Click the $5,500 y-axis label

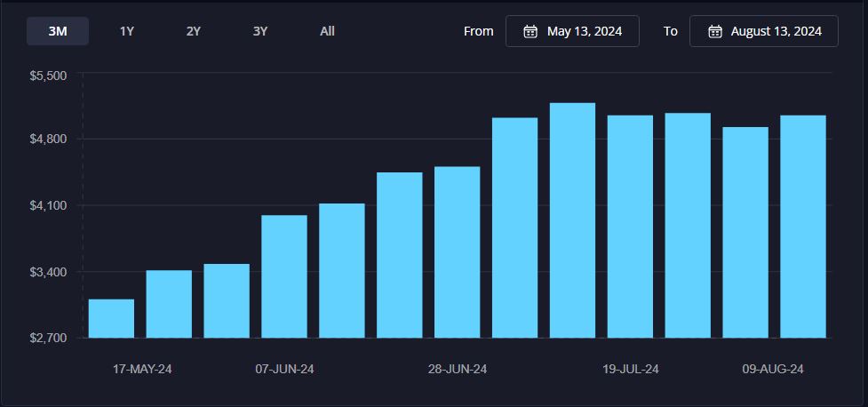[x=49, y=76]
